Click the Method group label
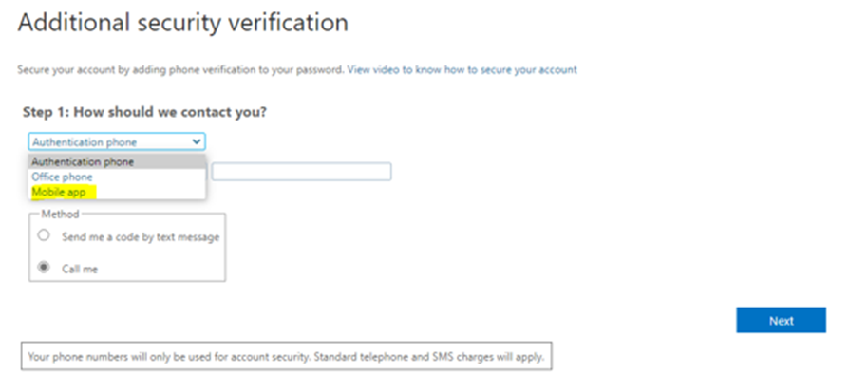868x392 pixels. (x=60, y=215)
